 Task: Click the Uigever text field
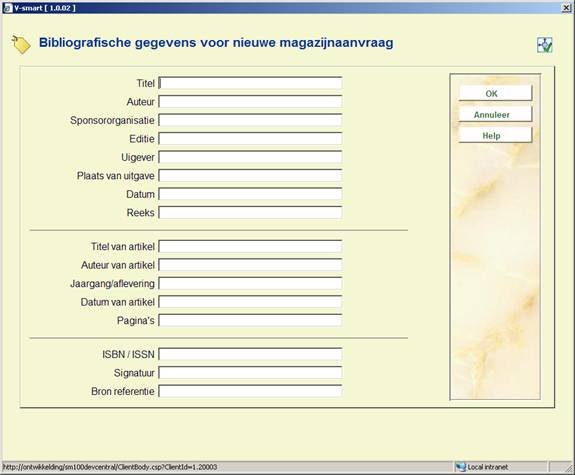pos(250,157)
